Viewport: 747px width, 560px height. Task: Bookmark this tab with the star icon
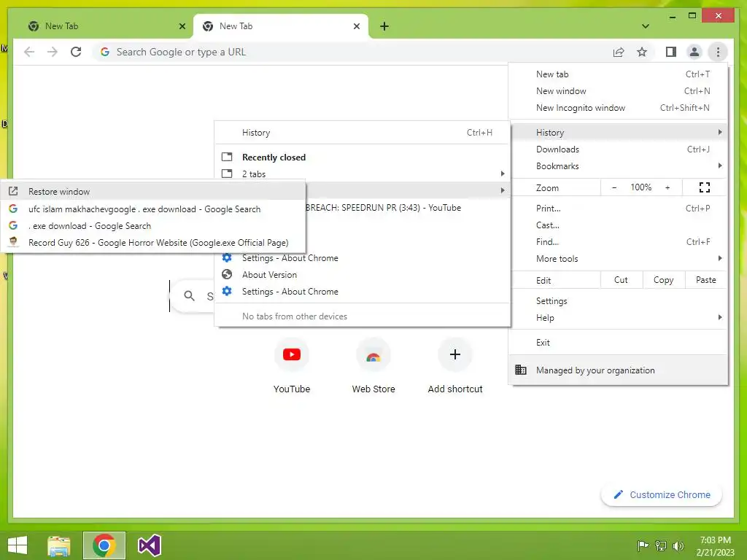[642, 52]
